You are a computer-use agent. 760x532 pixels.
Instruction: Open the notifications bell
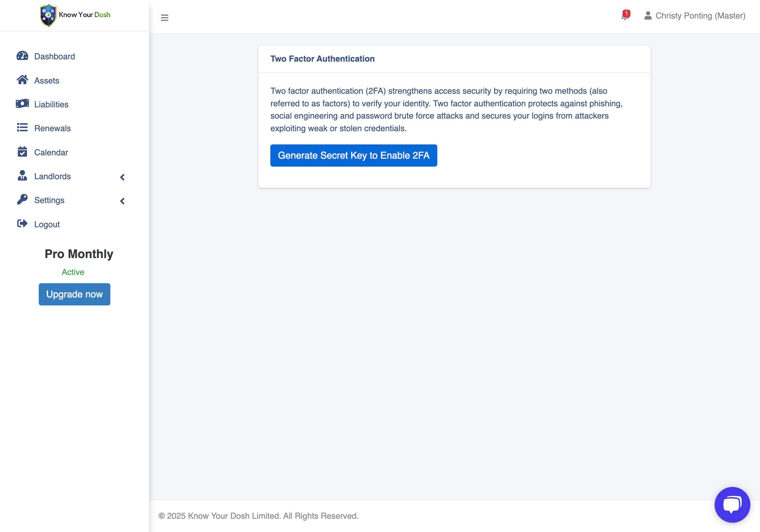[x=625, y=16]
